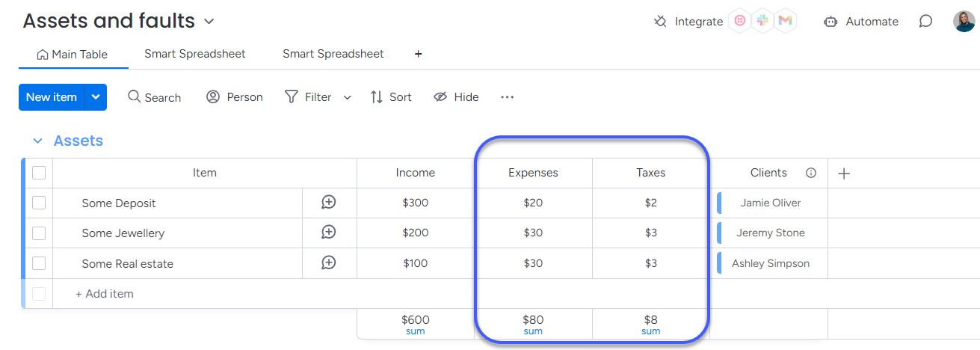Click the Jamie Oliver client color bar

point(719,203)
